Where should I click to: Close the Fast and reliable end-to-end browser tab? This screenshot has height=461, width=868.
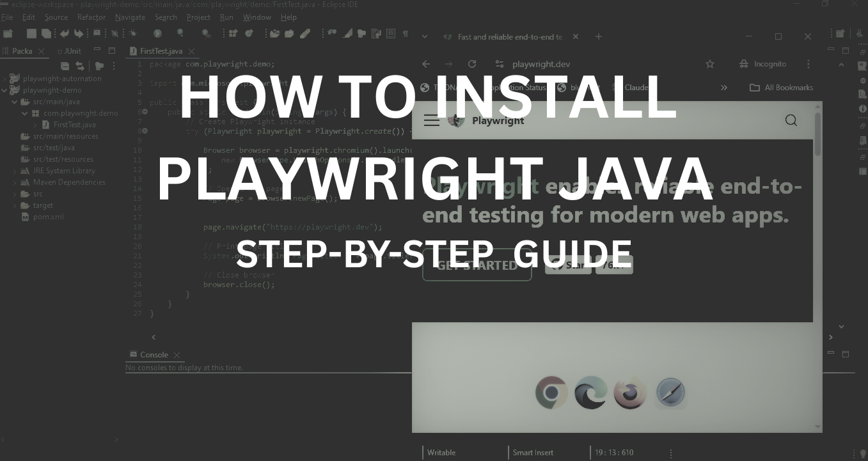coord(575,36)
